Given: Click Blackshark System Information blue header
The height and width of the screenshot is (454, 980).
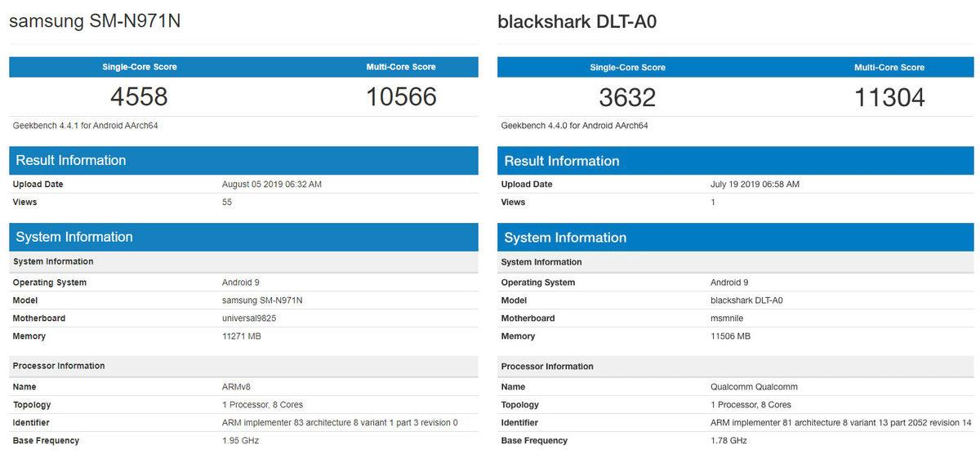Looking at the screenshot, I should [x=735, y=238].
